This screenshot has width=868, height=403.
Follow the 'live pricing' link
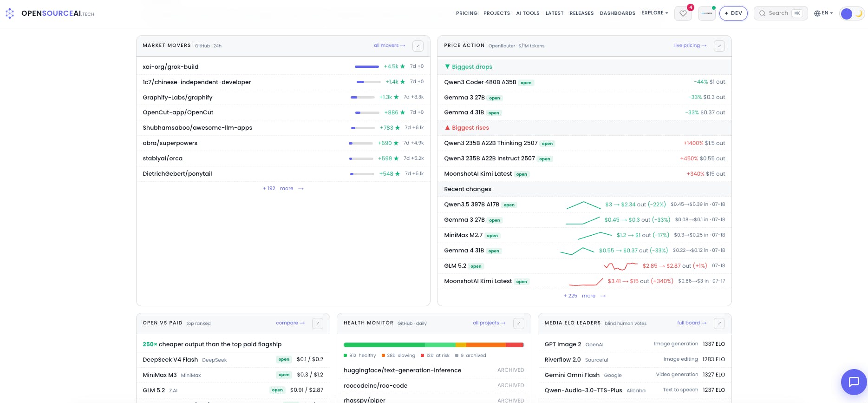tap(691, 46)
